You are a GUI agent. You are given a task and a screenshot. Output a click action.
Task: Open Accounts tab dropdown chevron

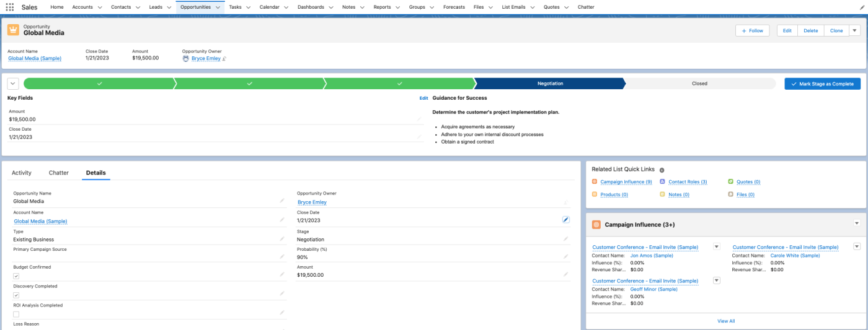click(x=100, y=7)
